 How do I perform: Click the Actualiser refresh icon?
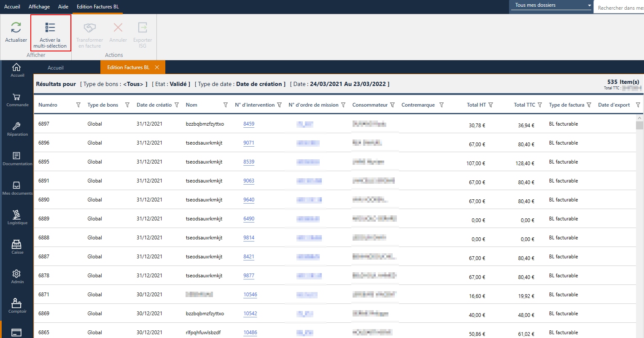point(16,27)
